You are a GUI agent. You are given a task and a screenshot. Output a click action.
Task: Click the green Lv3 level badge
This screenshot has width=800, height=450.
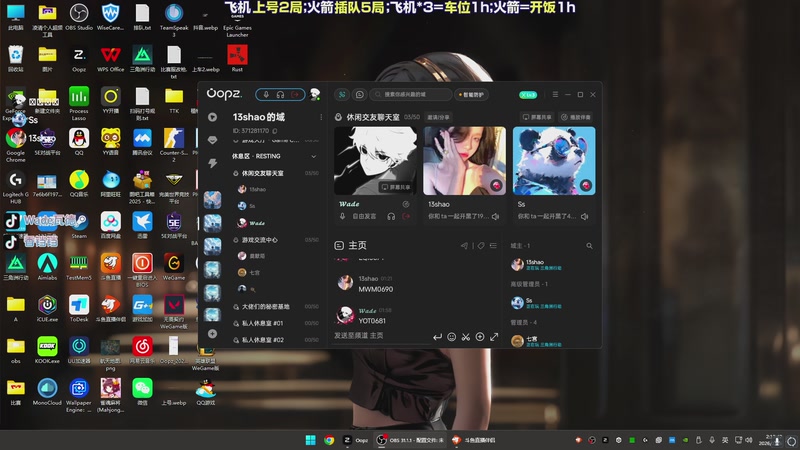coord(528,95)
